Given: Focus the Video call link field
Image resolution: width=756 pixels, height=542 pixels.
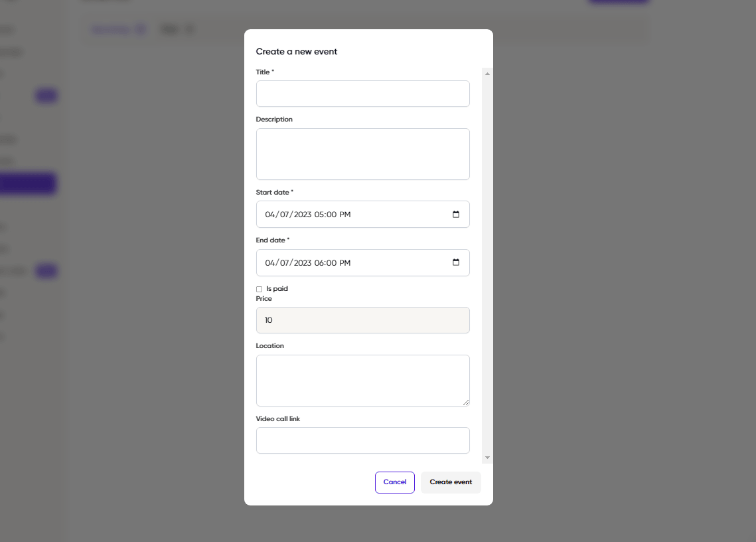Looking at the screenshot, I should click(x=362, y=440).
